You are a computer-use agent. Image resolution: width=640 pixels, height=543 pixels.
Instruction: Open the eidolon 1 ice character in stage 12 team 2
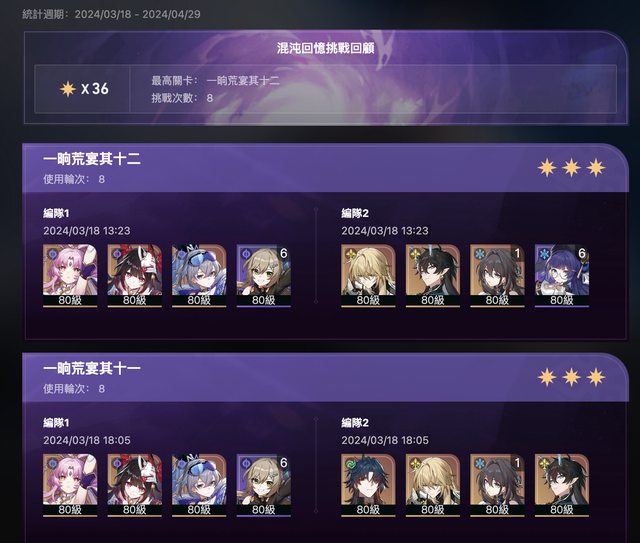(x=497, y=276)
